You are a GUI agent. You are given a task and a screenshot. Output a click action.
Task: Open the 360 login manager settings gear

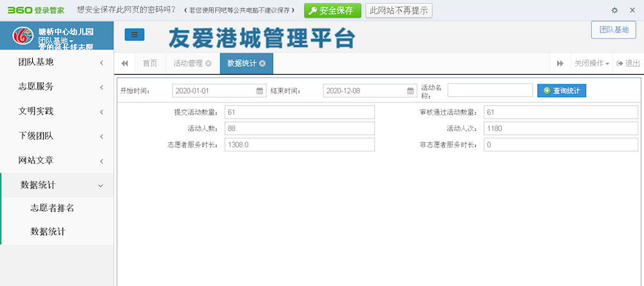click(x=614, y=10)
